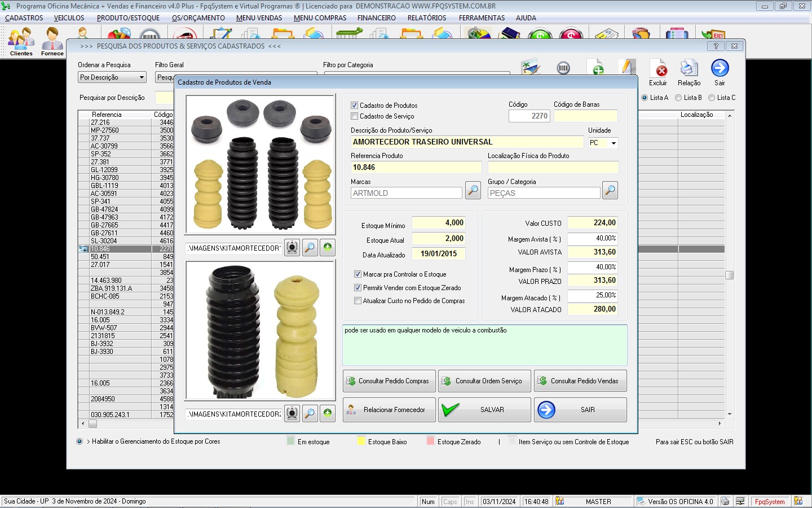
Task: Click magnifier icon beside second image path
Action: coord(310,414)
